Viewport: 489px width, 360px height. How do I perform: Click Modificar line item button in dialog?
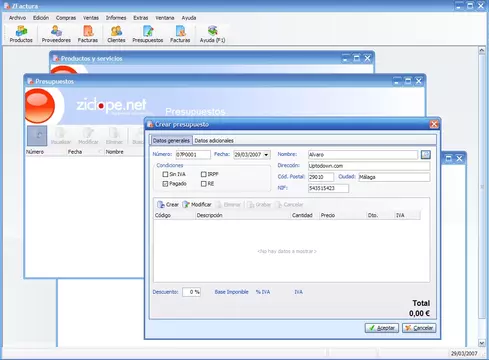point(197,204)
